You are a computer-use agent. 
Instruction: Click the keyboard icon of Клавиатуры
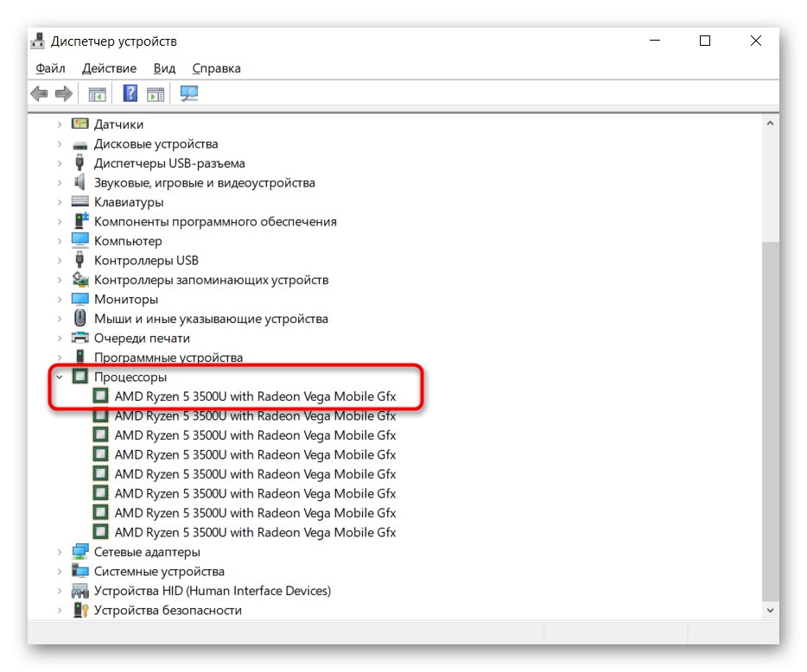79,201
